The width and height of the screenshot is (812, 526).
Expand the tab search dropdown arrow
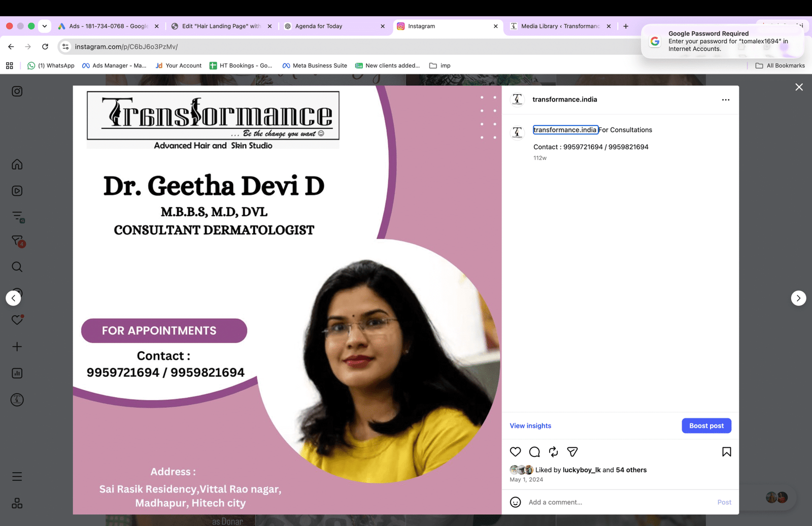(45, 26)
